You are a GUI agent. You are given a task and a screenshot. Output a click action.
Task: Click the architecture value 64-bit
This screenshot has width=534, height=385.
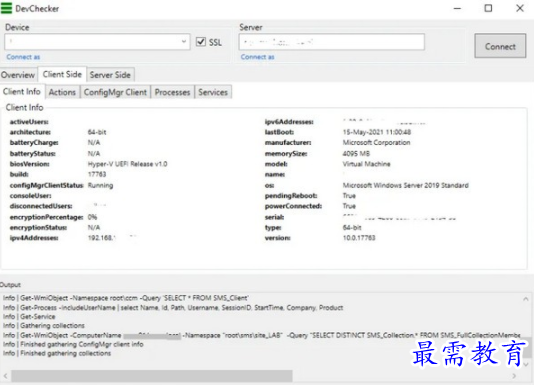click(x=97, y=132)
